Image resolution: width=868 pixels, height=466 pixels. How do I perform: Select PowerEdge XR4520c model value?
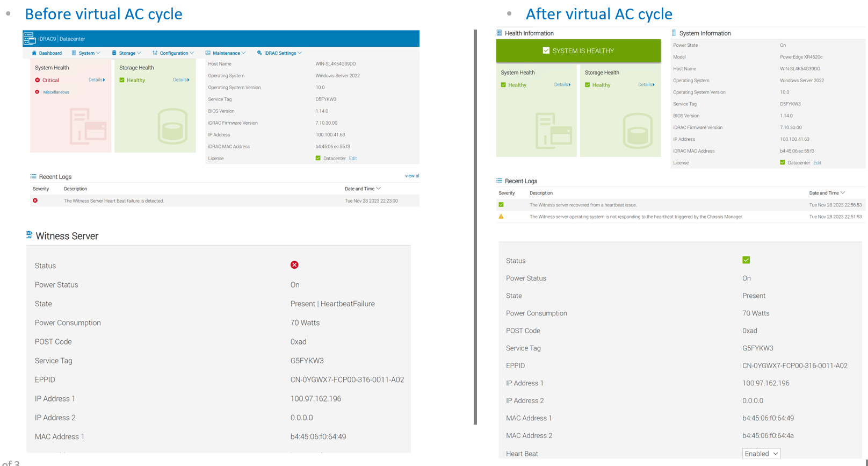tap(801, 57)
